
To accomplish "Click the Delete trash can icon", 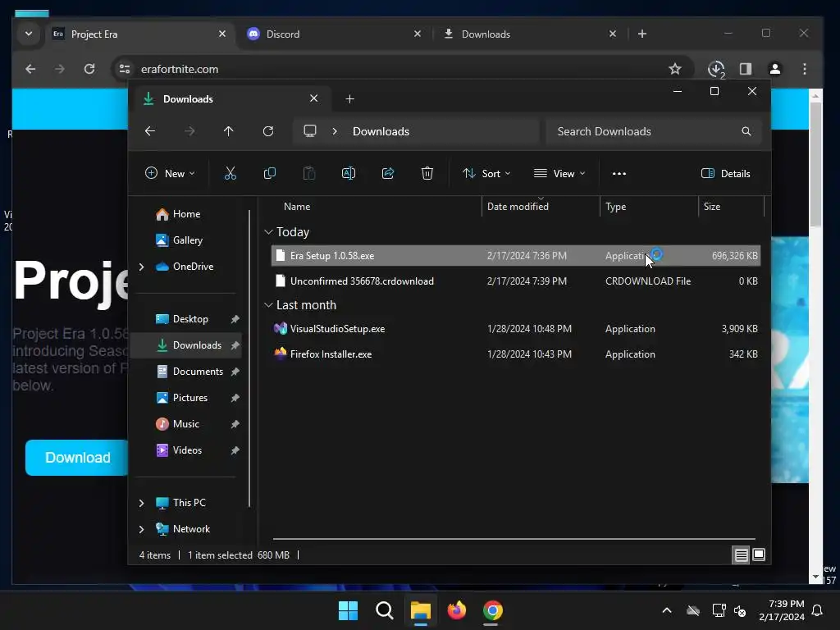I will coord(427,173).
